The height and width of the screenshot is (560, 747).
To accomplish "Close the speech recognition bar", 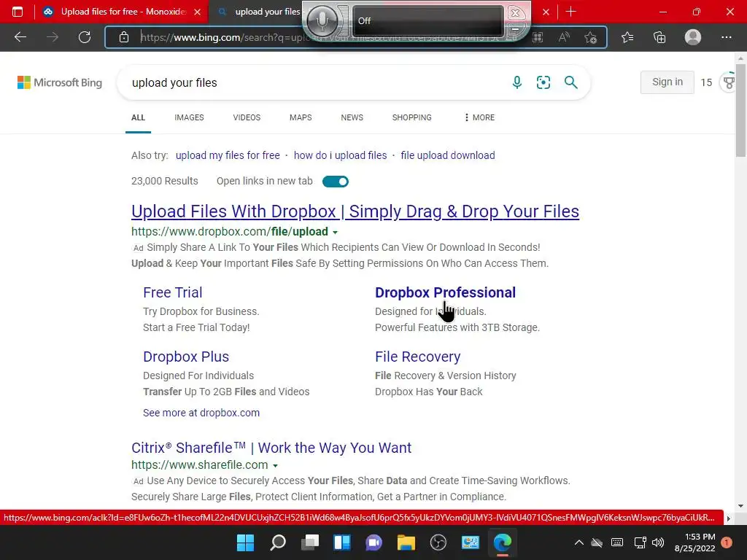I will coord(515,12).
